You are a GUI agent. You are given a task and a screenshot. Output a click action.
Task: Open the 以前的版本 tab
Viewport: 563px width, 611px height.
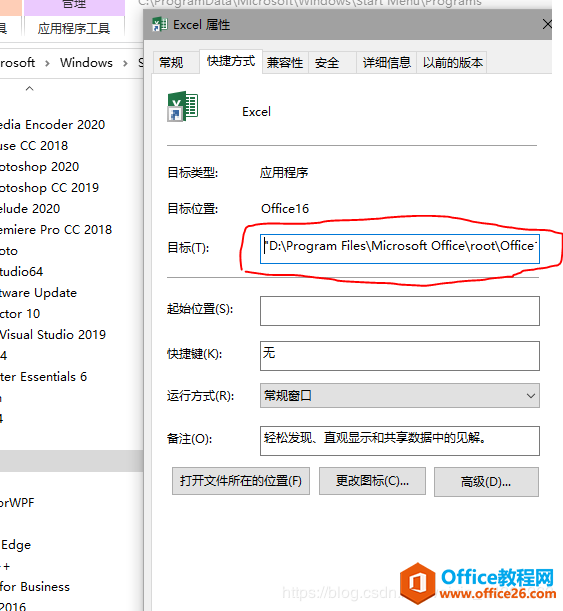pyautogui.click(x=452, y=62)
